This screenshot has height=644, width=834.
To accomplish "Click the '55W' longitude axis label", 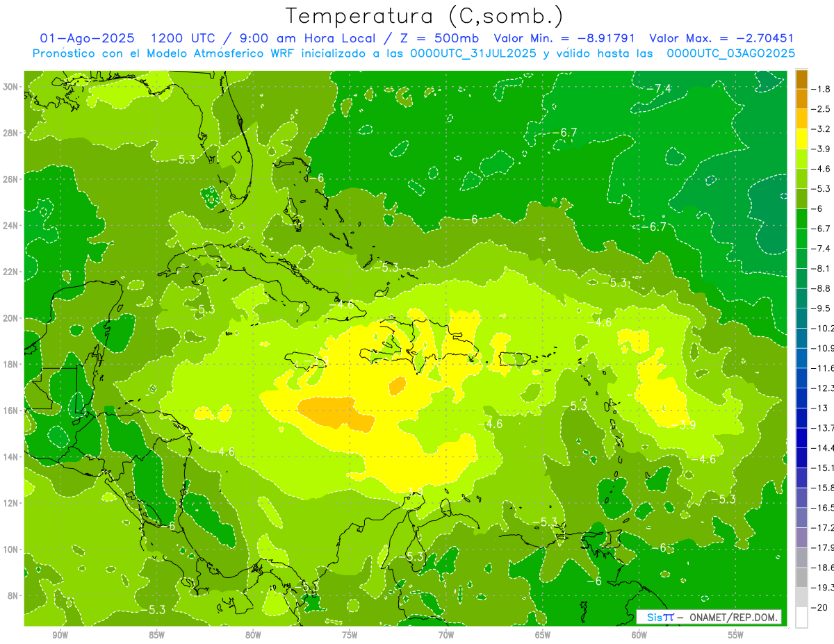I will point(735,635).
